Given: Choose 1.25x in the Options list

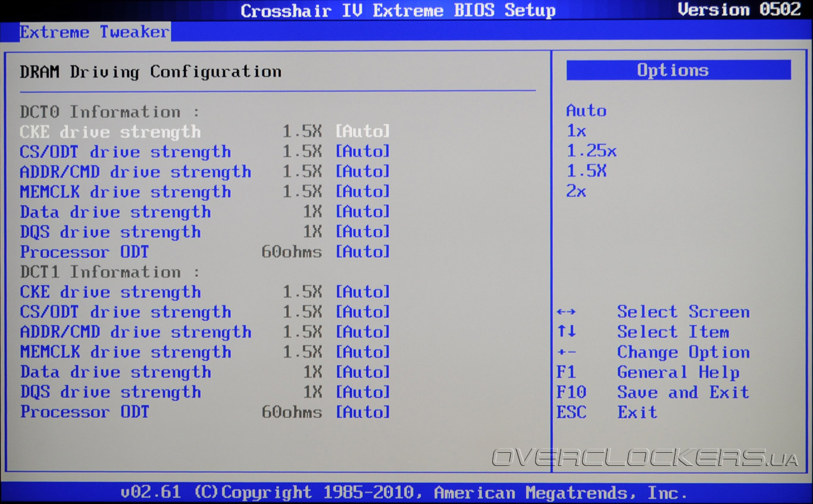Looking at the screenshot, I should click(x=592, y=151).
